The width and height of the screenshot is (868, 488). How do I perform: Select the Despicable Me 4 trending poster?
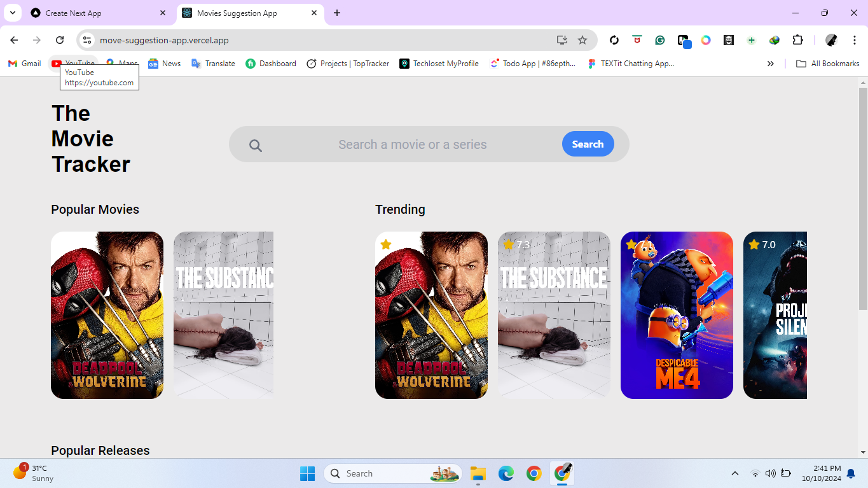pos(677,315)
